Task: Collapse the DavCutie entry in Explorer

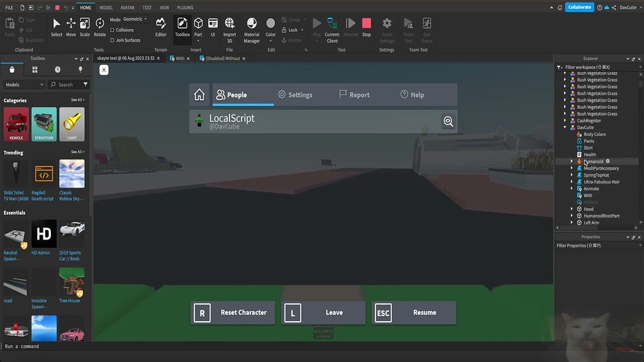Action: click(564, 127)
